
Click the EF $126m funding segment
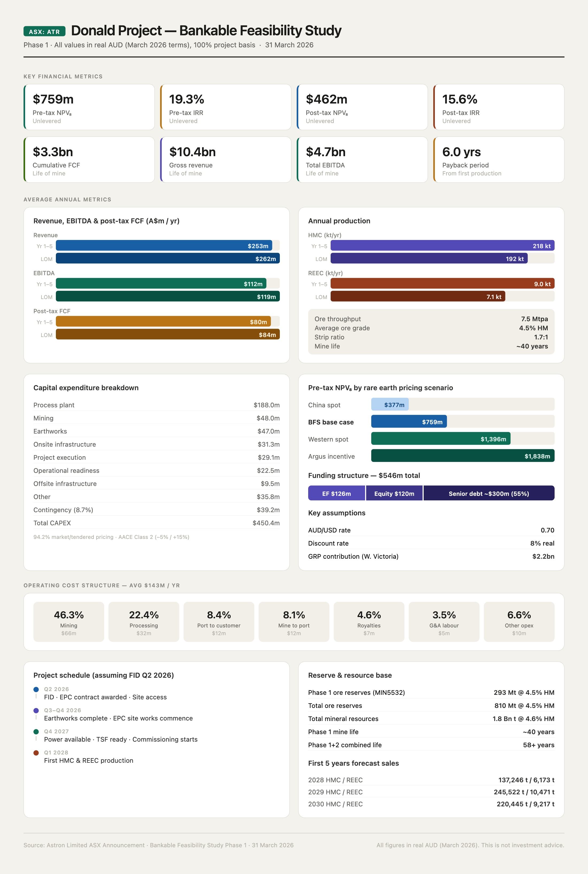point(336,493)
